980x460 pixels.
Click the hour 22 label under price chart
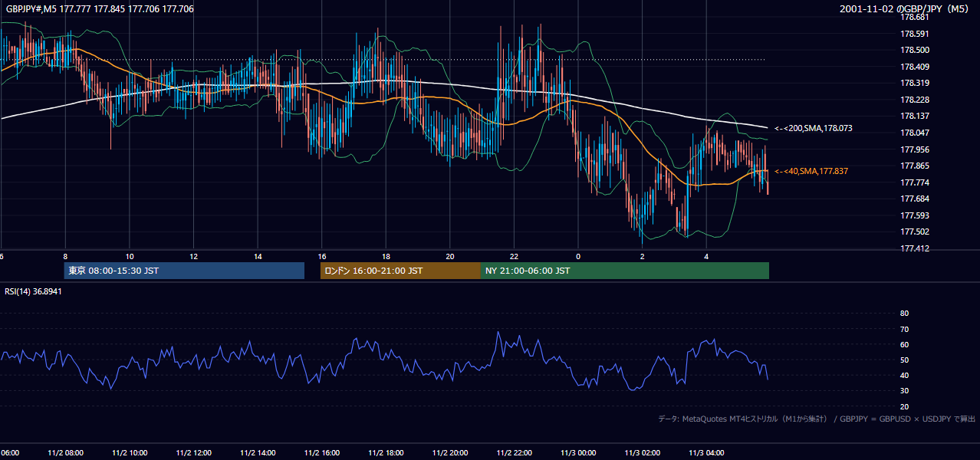point(514,256)
